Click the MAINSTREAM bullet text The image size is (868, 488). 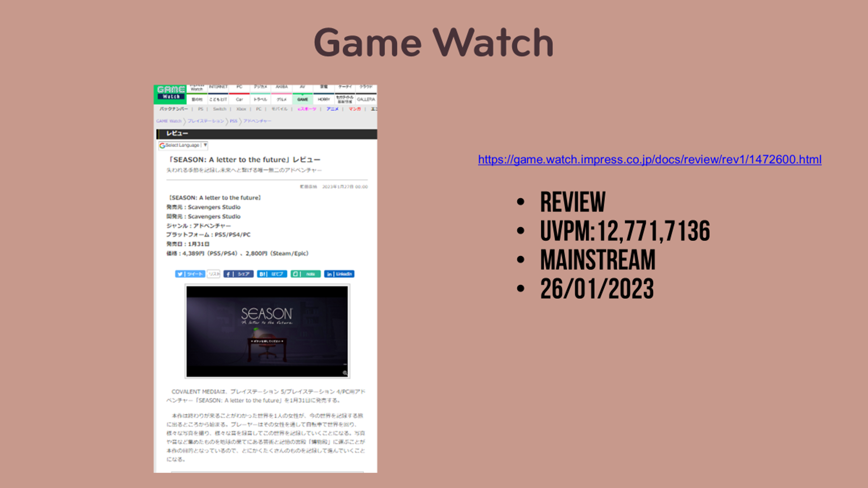tap(598, 260)
